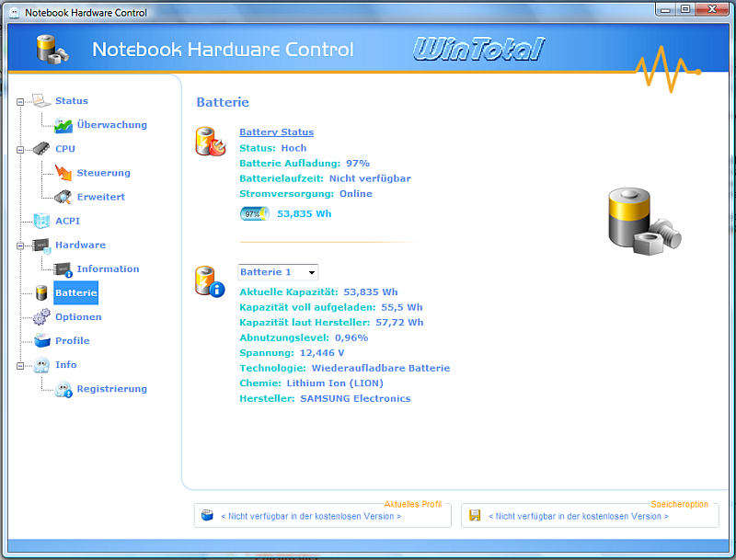This screenshot has width=736, height=560.
Task: Select Info in the tree
Action: click(x=65, y=365)
